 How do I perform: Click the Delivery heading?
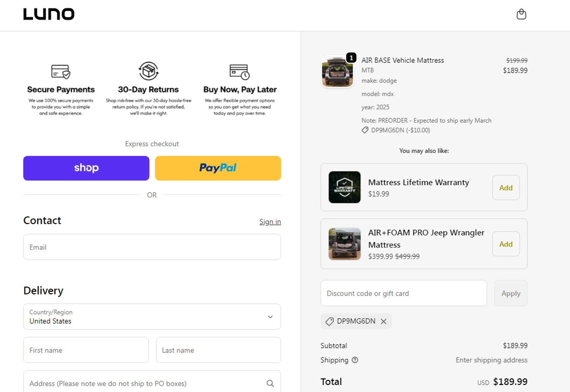(x=43, y=291)
